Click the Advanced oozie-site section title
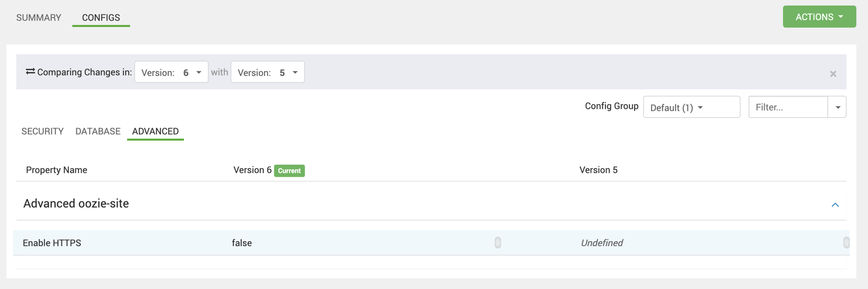 (76, 204)
